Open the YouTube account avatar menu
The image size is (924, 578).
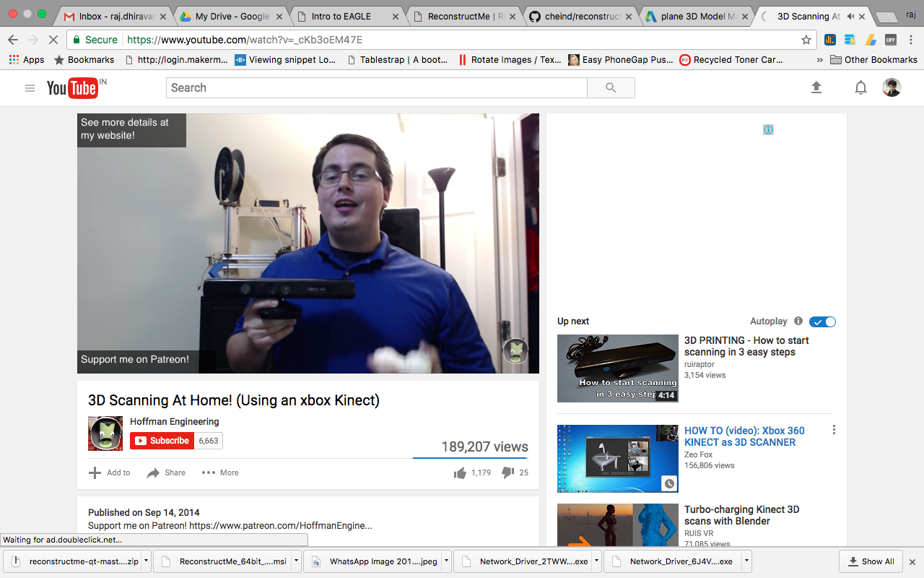[x=892, y=87]
